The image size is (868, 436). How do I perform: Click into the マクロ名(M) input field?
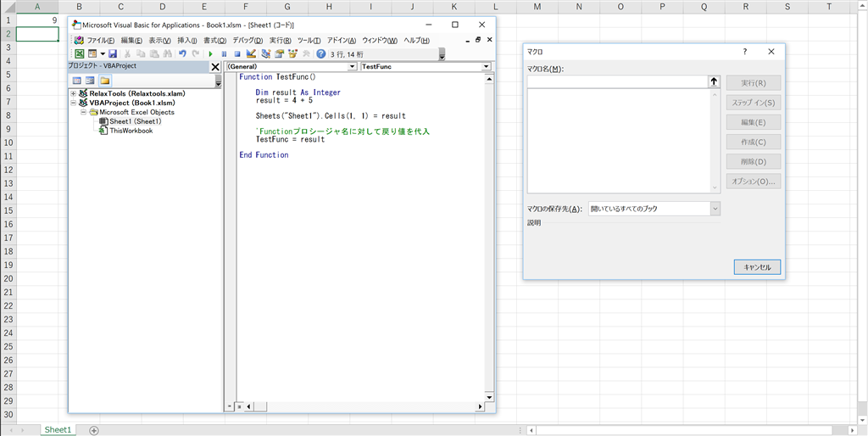[617, 81]
